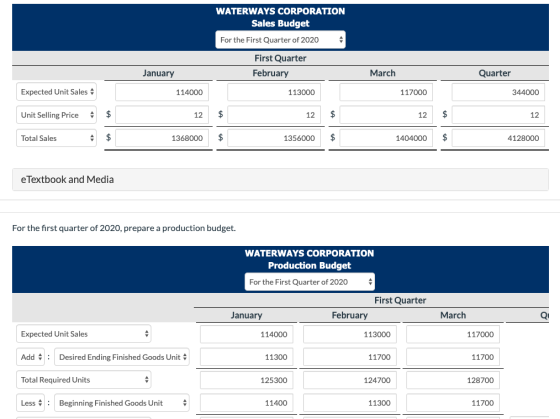Open the Total Sales dropdown

click(x=56, y=138)
